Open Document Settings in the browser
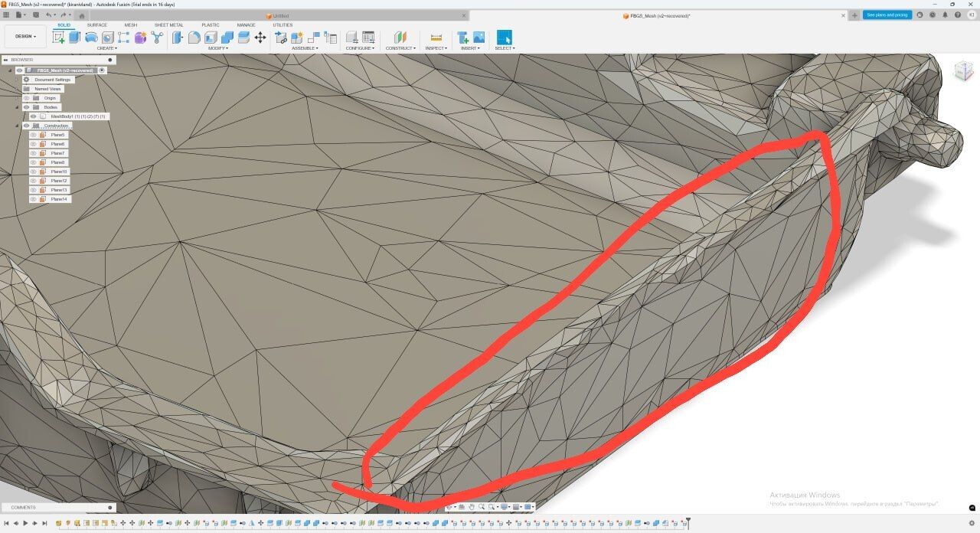The height and width of the screenshot is (533, 980). [x=52, y=80]
